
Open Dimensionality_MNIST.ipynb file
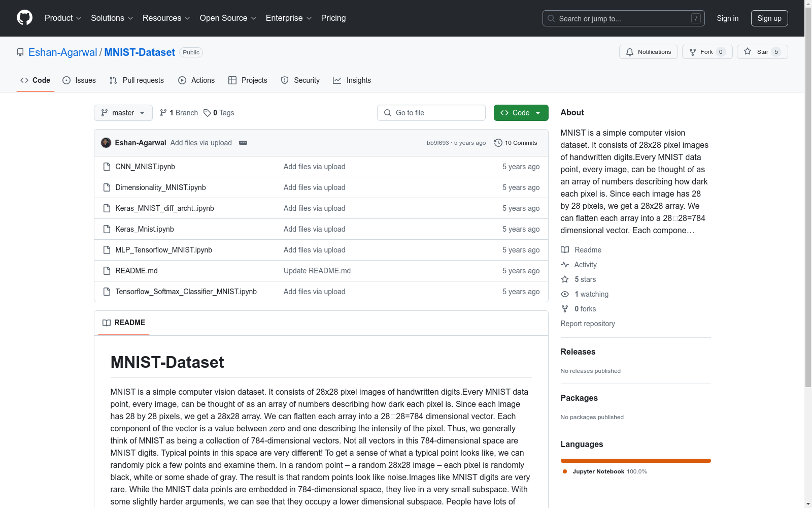(161, 187)
